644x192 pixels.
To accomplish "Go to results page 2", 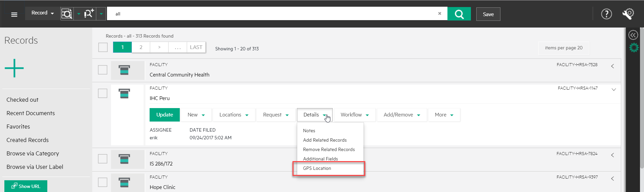I will [x=141, y=47].
